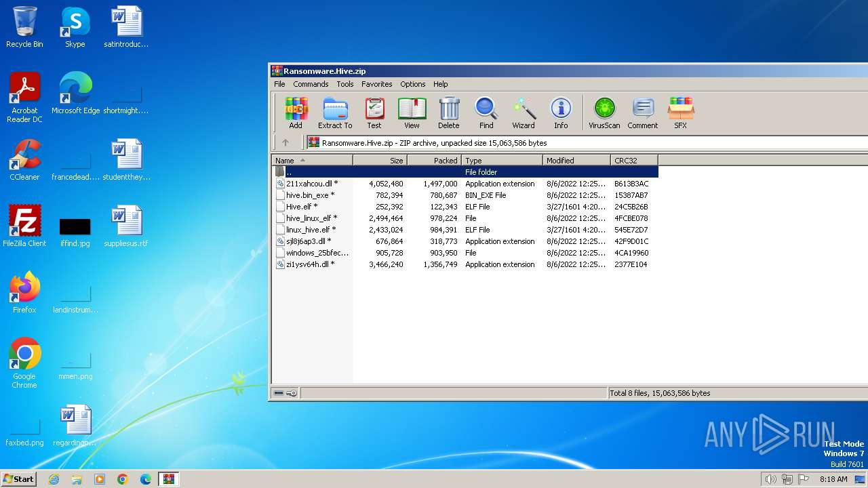
Task: Click the taskbar clock 8:18 AM
Action: (x=833, y=479)
